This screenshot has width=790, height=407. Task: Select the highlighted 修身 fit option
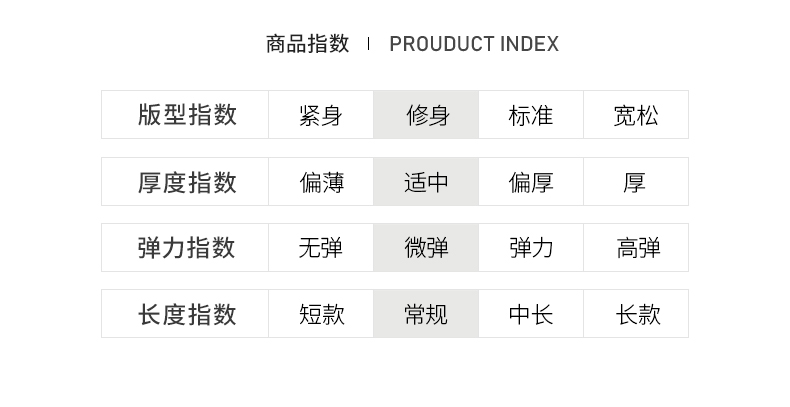pos(427,115)
